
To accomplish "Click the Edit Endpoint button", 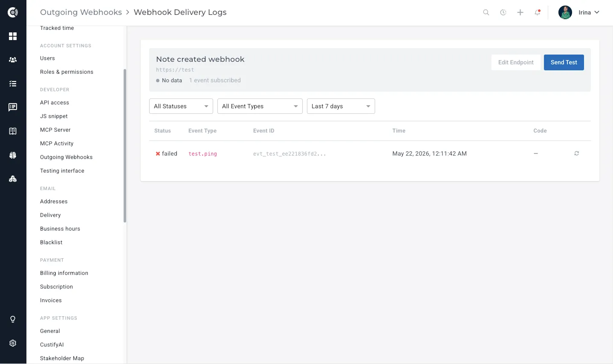I will (x=516, y=62).
